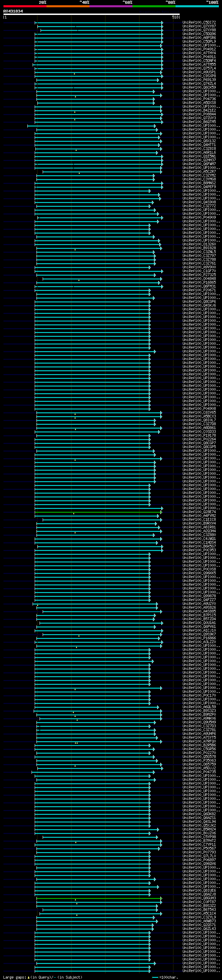The width and height of the screenshot is (222, 980).
Task: Click the alignment bar for UniRef100_A9USP1
Action: pyautogui.click(x=98, y=72)
